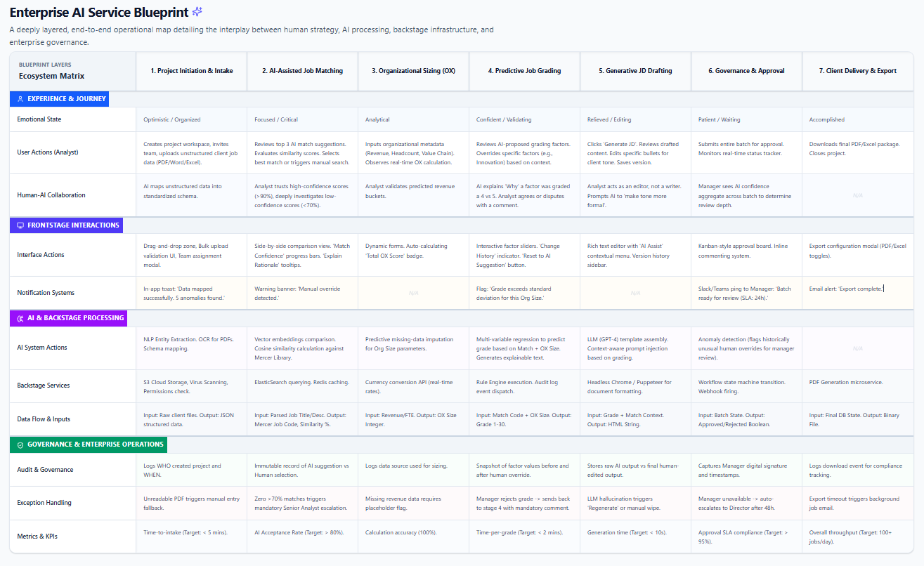Click the cell 'Clicks Generate JD' in User Actions

pos(635,152)
